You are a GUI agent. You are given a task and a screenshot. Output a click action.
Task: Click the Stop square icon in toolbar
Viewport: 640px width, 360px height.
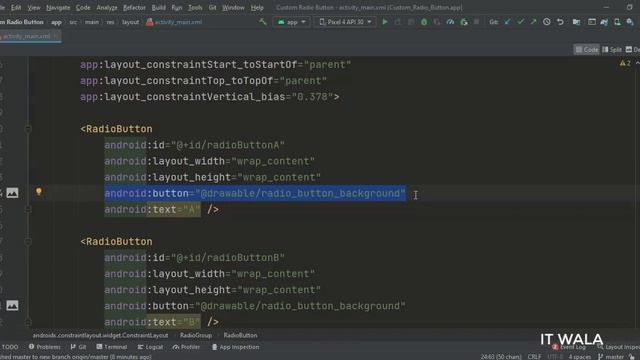[476, 22]
